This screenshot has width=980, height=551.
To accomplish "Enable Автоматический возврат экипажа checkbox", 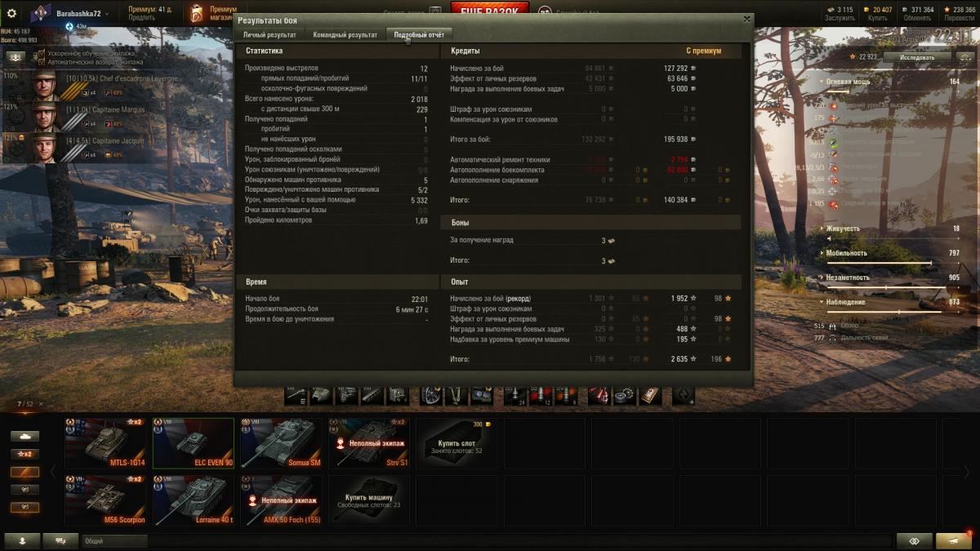I will click(x=42, y=62).
